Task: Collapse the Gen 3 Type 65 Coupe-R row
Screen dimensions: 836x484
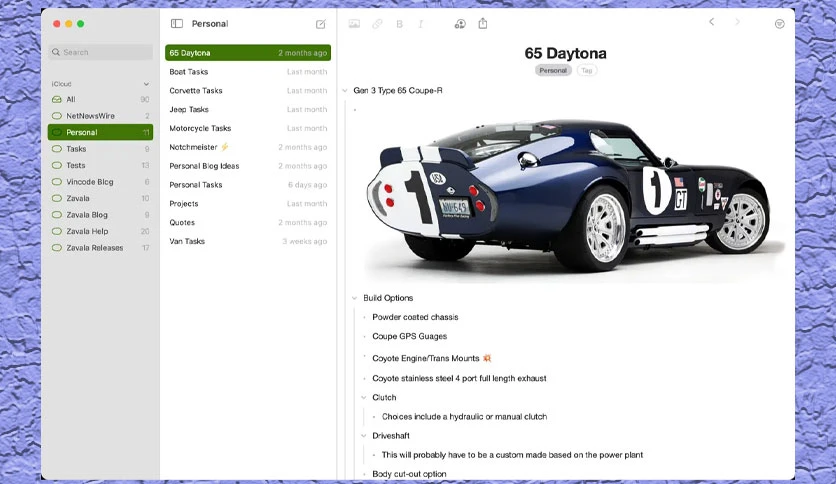Action: pyautogui.click(x=345, y=91)
